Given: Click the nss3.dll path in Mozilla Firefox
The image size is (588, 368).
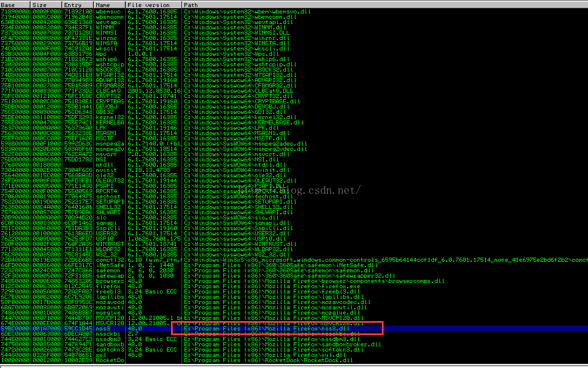Looking at the screenshot, I should pos(267,329).
